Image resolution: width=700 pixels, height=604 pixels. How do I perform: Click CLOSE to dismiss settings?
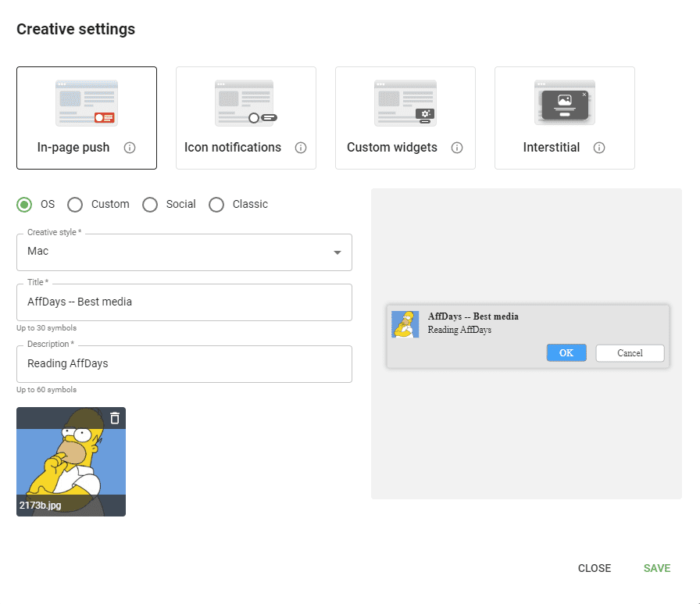(x=595, y=568)
